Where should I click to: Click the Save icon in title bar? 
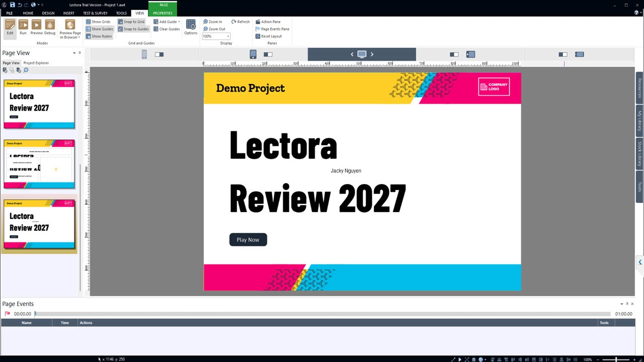click(x=13, y=5)
